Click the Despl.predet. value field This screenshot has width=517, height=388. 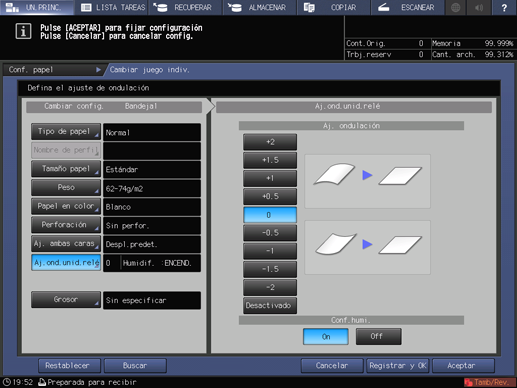[152, 244]
